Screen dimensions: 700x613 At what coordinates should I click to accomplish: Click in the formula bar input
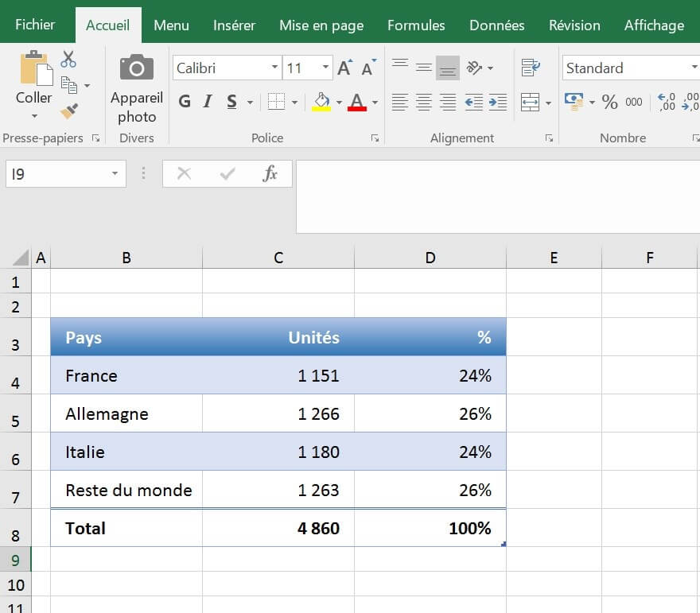coord(498,196)
